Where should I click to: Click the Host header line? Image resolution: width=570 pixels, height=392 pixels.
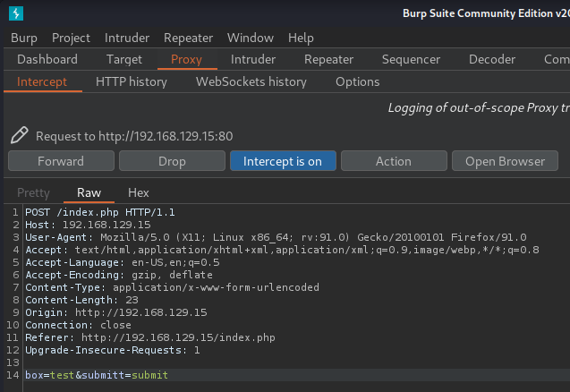pyautogui.click(x=88, y=225)
